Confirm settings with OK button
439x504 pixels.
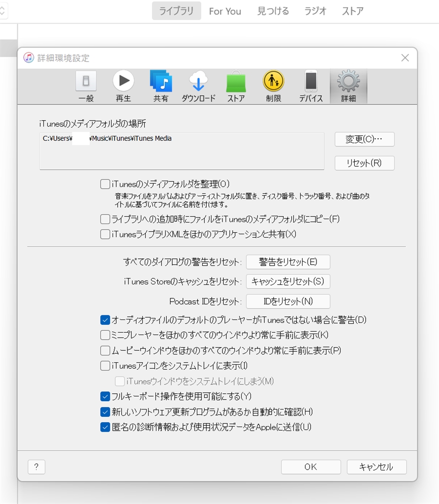pos(311,467)
